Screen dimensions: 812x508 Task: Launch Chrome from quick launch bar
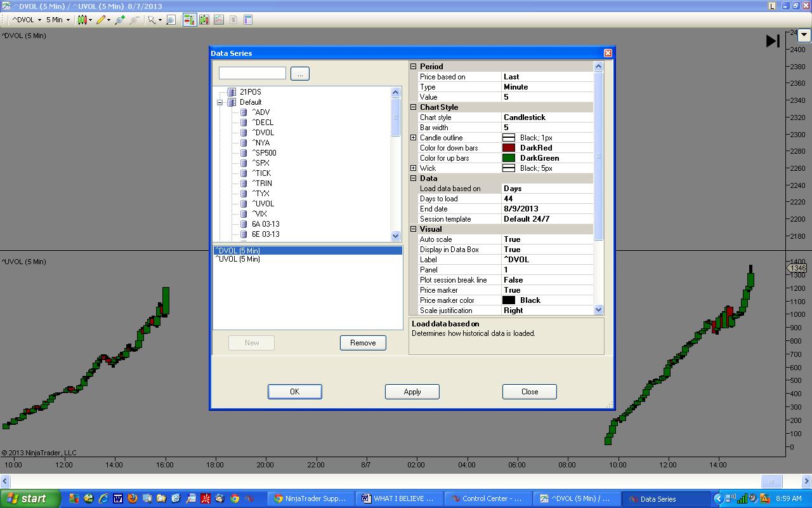[x=235, y=498]
